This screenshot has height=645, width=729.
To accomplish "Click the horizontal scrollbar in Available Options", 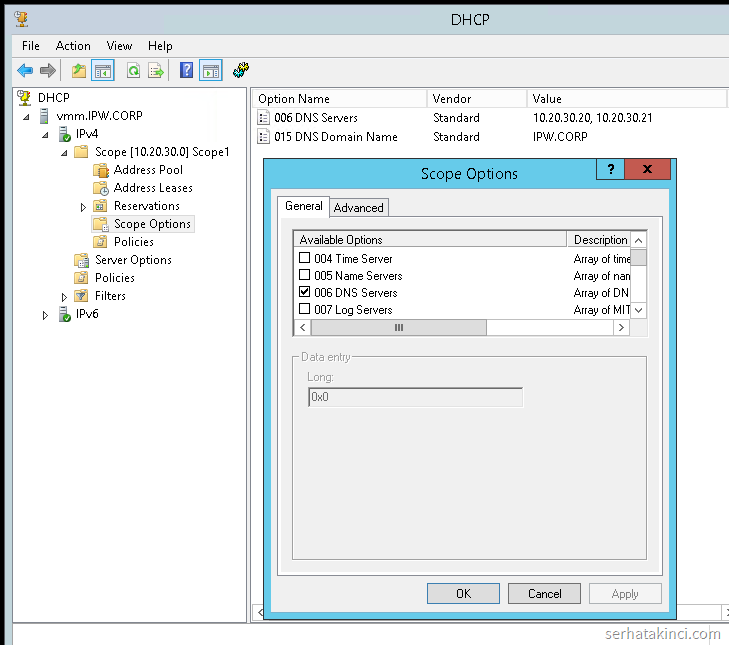I will tap(398, 328).
